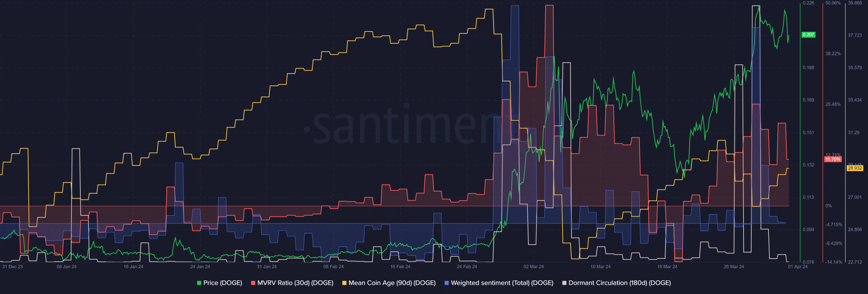
Task: Toggle Weighted sentiment (Total) (DOGE) label
Action: 502,283
